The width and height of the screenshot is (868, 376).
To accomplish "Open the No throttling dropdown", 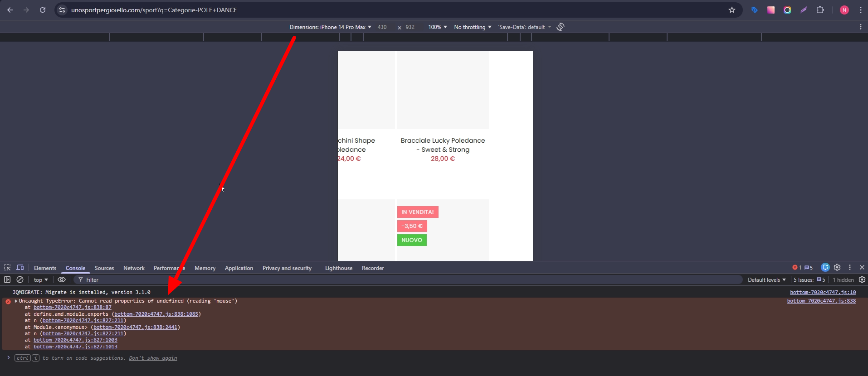I will [x=473, y=27].
